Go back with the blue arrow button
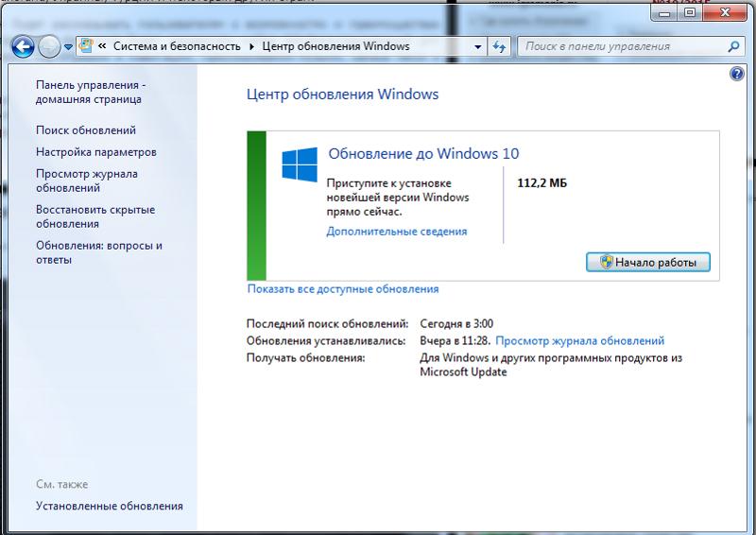The height and width of the screenshot is (535, 756). pyautogui.click(x=23, y=47)
